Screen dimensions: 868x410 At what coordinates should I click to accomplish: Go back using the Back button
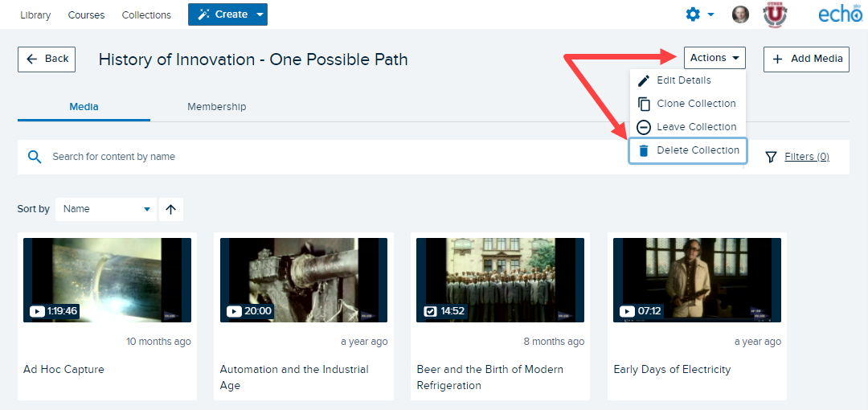pyautogui.click(x=47, y=59)
